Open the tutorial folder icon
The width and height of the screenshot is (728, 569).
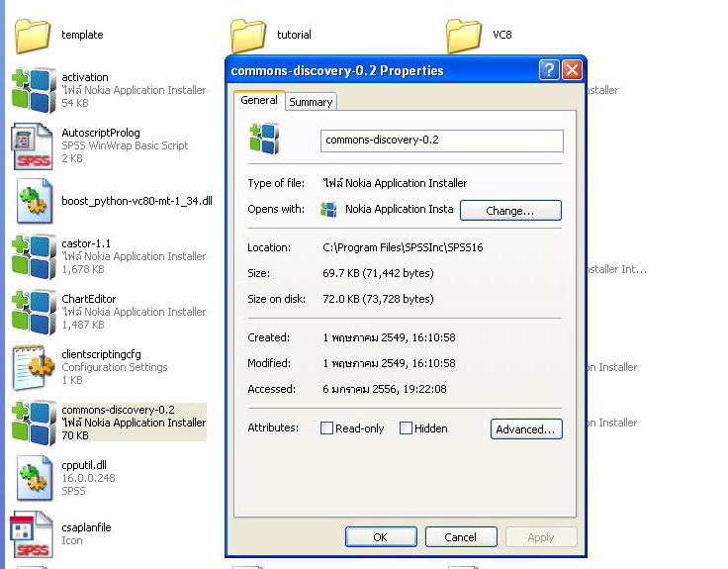tap(248, 36)
